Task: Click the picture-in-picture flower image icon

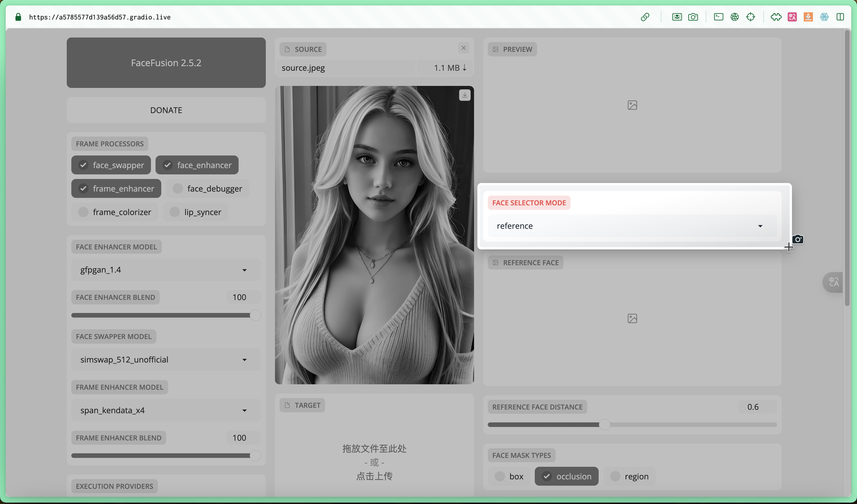Action: [677, 17]
